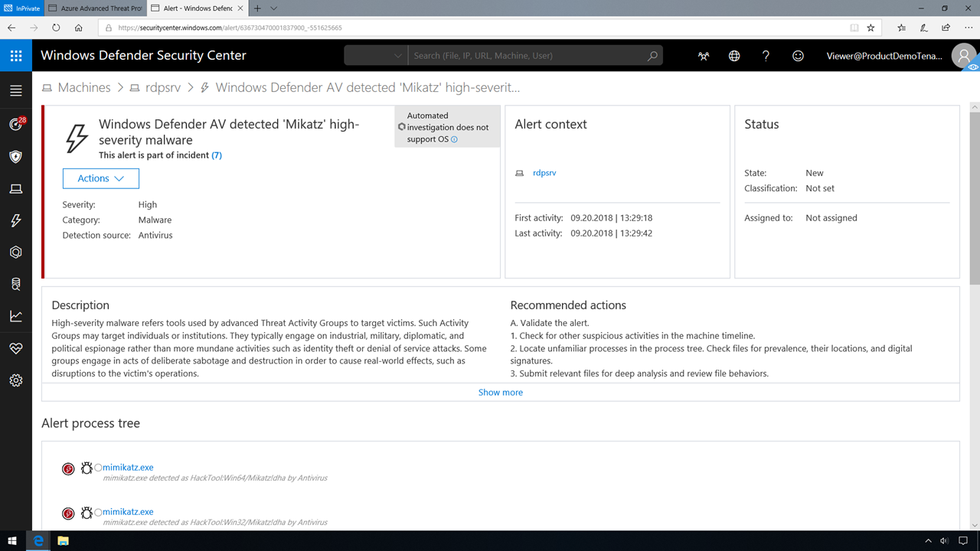Go back in browser
The width and height of the screenshot is (980, 551).
pyautogui.click(x=11, y=28)
